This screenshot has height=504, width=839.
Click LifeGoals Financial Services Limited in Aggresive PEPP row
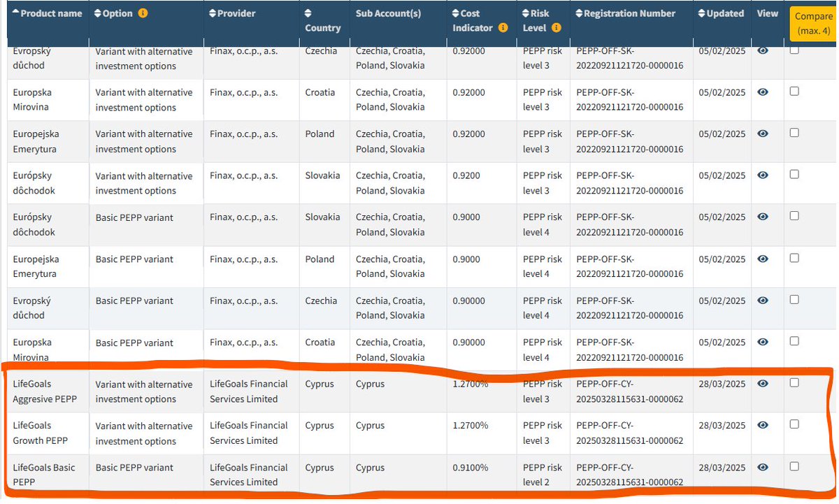click(248, 391)
